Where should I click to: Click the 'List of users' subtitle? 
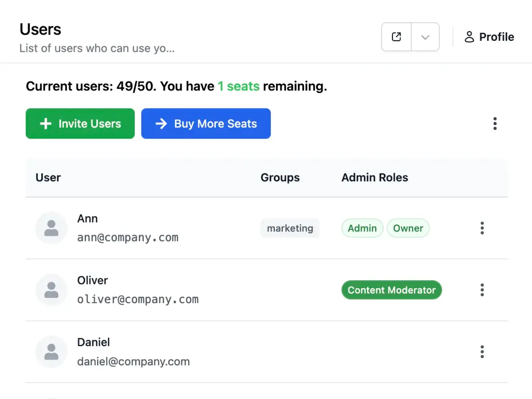[x=97, y=48]
